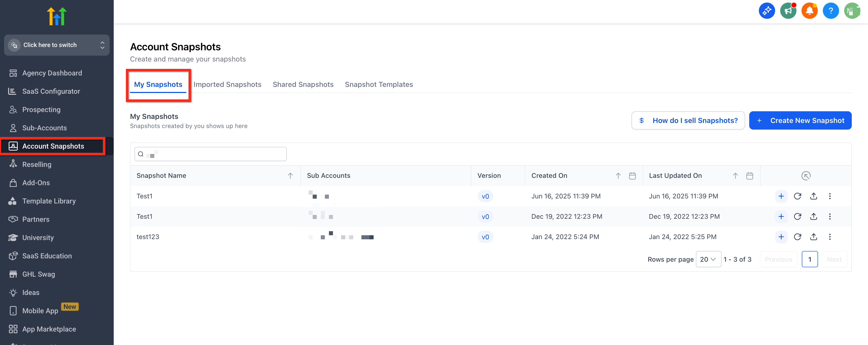Expand the Click here to switch selector
868x345 pixels.
[x=57, y=45]
